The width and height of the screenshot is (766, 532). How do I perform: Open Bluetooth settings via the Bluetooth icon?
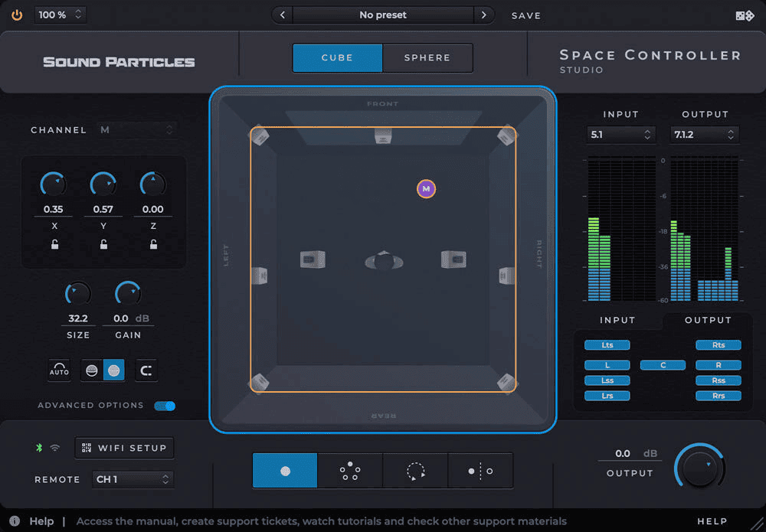[x=38, y=448]
